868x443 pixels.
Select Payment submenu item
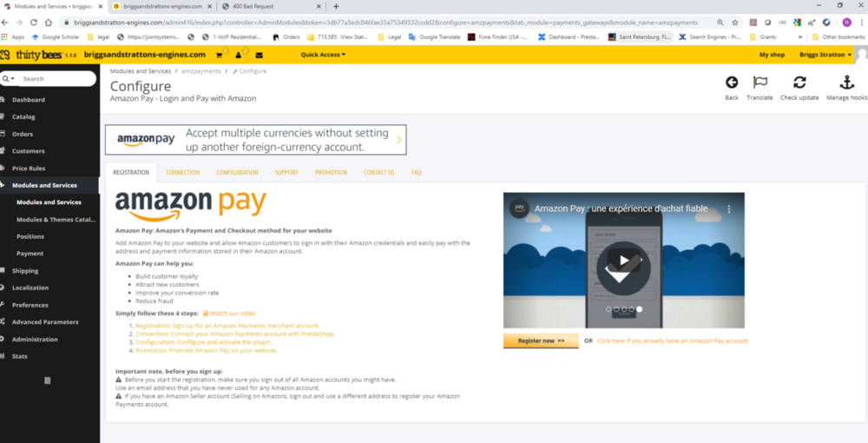pos(30,254)
